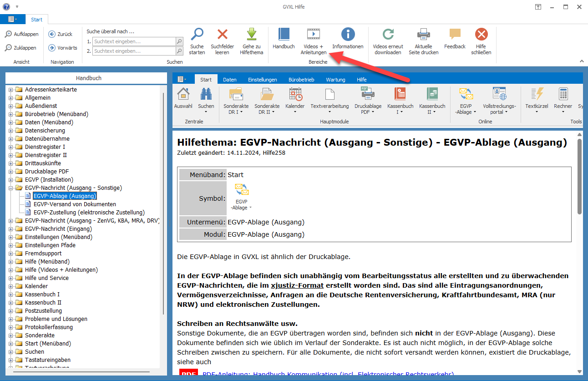Expand all topics with Aufklappen
This screenshot has width=588, height=381.
click(x=22, y=34)
